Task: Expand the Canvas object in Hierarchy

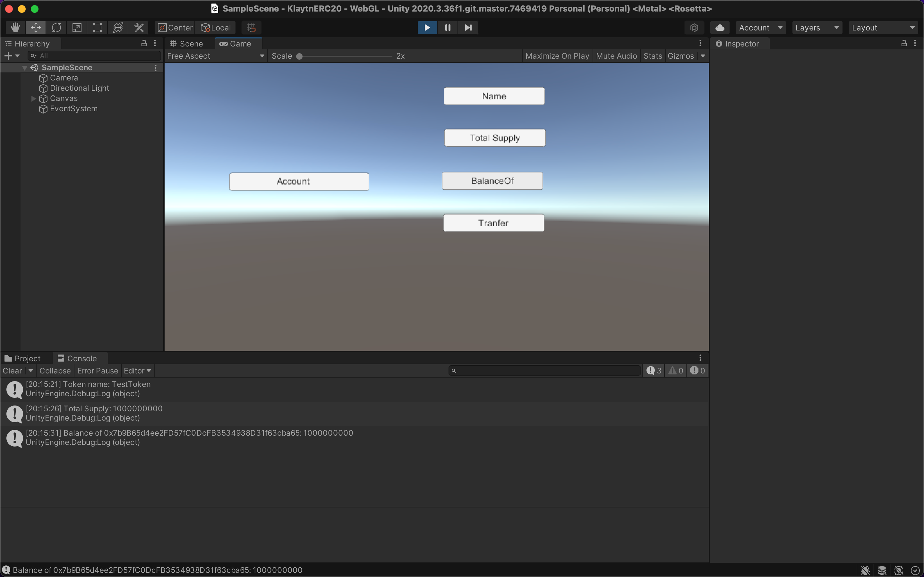Action: point(34,98)
